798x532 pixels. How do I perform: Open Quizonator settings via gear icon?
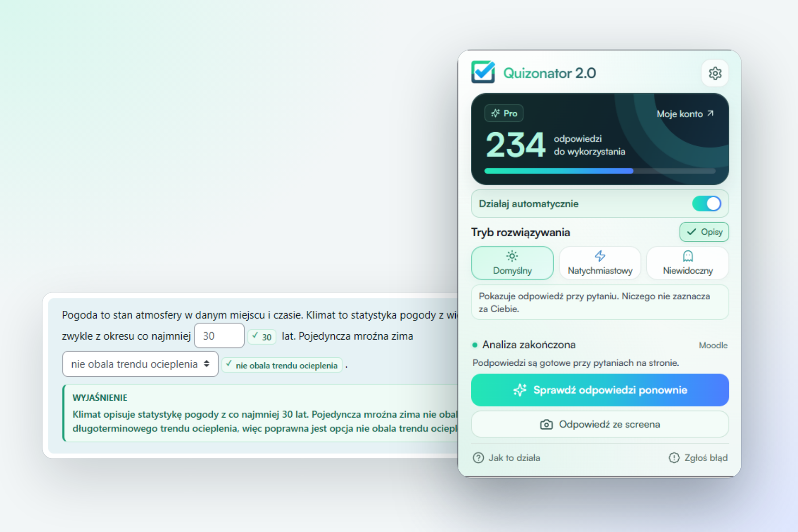pos(715,73)
